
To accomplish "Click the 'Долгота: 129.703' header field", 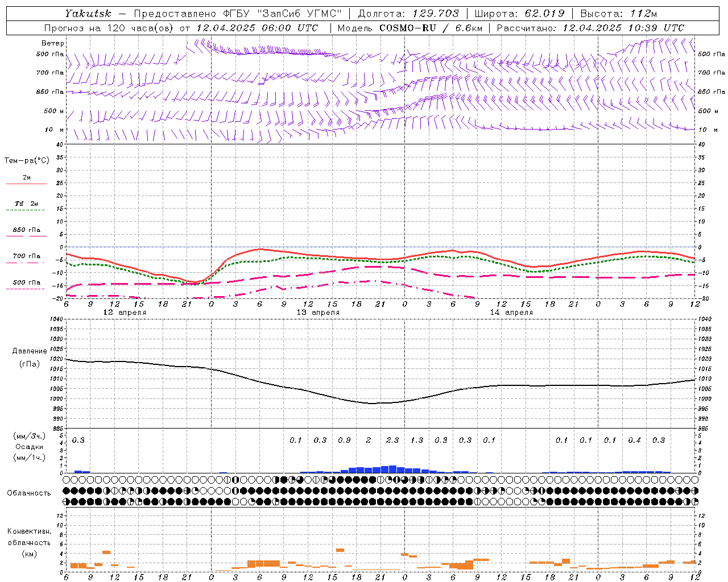I will click(408, 14).
